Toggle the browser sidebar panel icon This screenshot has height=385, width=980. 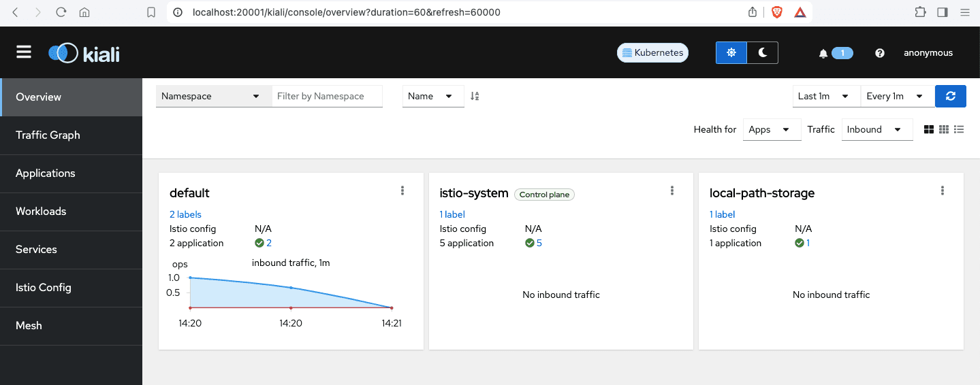943,12
